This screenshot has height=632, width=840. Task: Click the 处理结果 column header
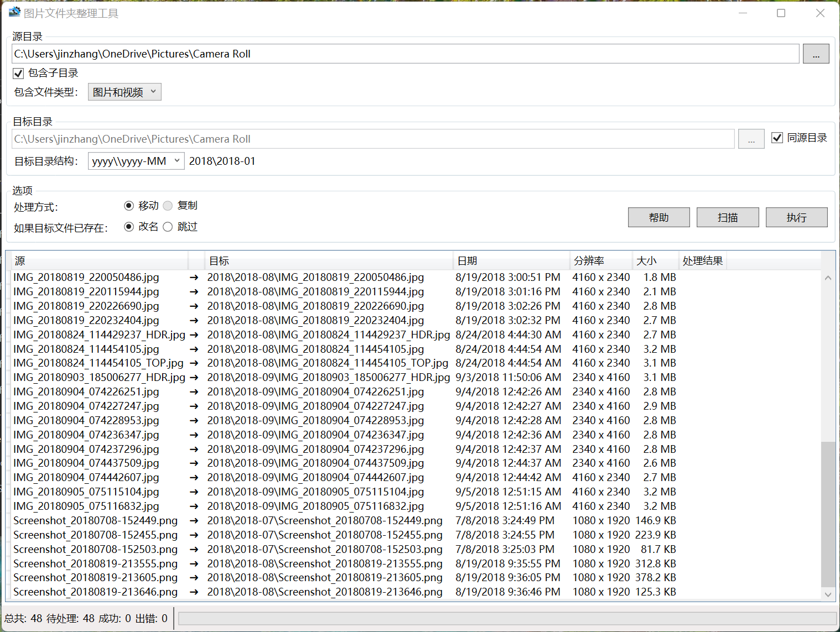tap(703, 260)
